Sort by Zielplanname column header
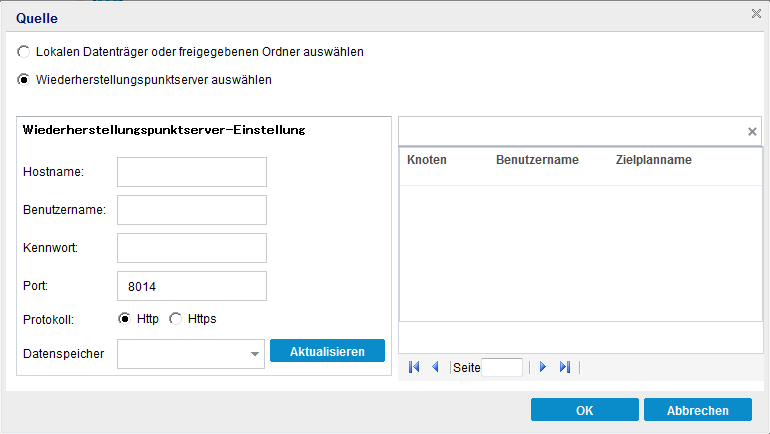The width and height of the screenshot is (770, 434). tap(654, 160)
